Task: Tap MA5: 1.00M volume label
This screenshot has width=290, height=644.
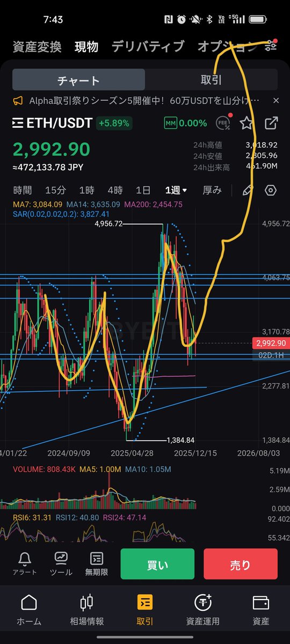Action: 101,470
